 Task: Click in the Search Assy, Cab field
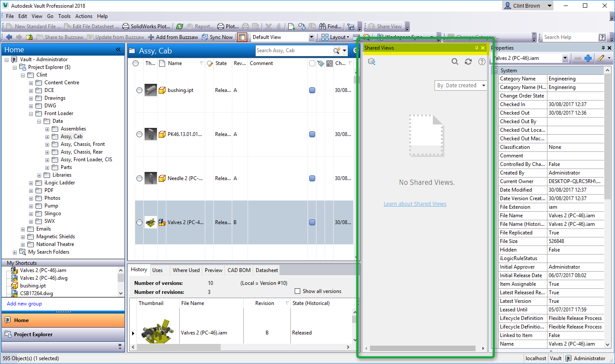pyautogui.click(x=294, y=50)
